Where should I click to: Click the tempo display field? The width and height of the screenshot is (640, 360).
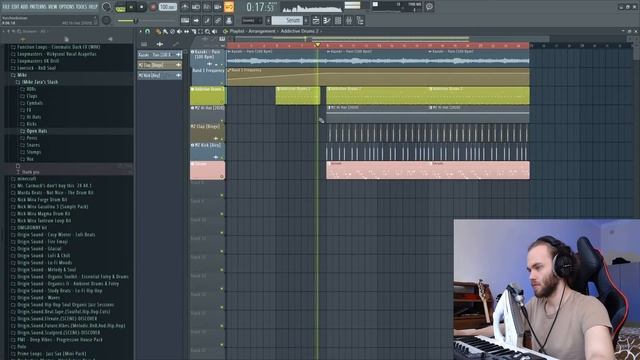[x=167, y=7]
